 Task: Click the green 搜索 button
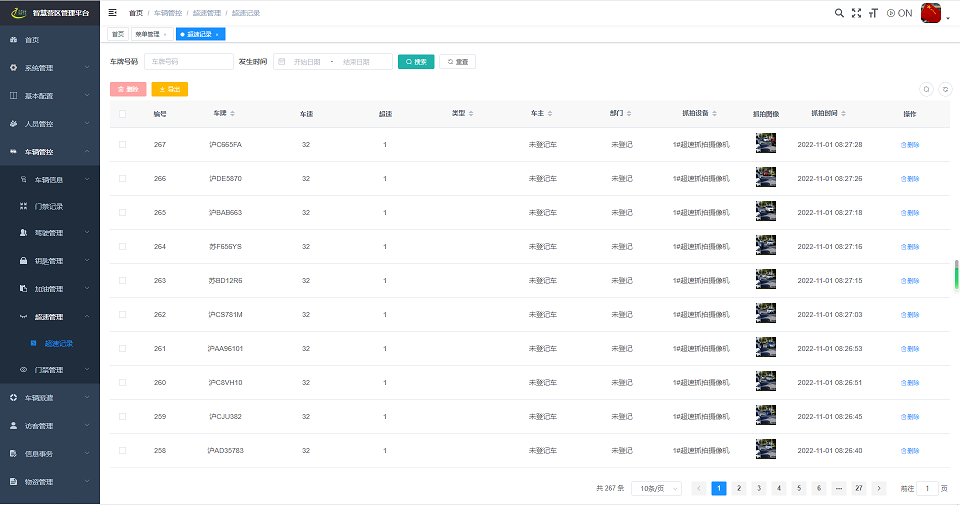416,62
